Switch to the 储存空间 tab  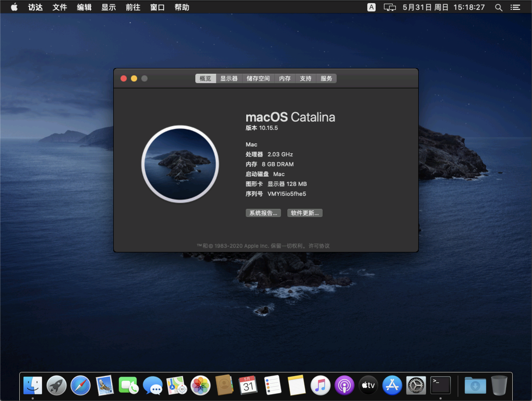[258, 78]
